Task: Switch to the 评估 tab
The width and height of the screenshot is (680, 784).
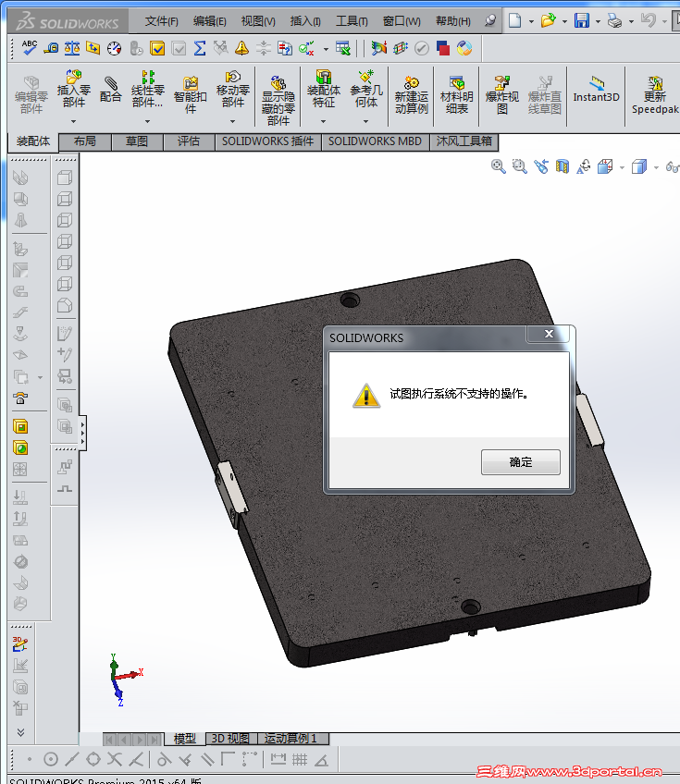Action: point(189,141)
